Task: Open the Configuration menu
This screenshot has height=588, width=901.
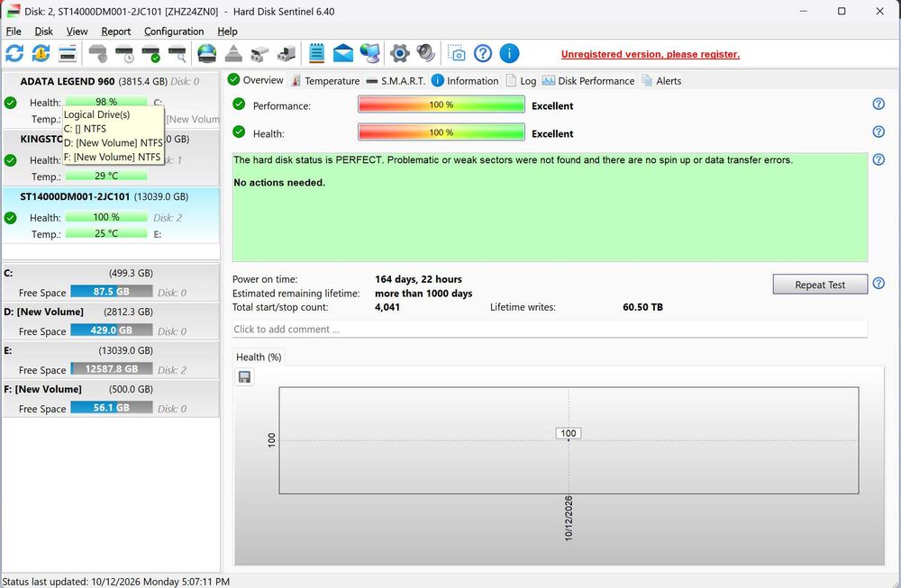Action: pyautogui.click(x=174, y=32)
